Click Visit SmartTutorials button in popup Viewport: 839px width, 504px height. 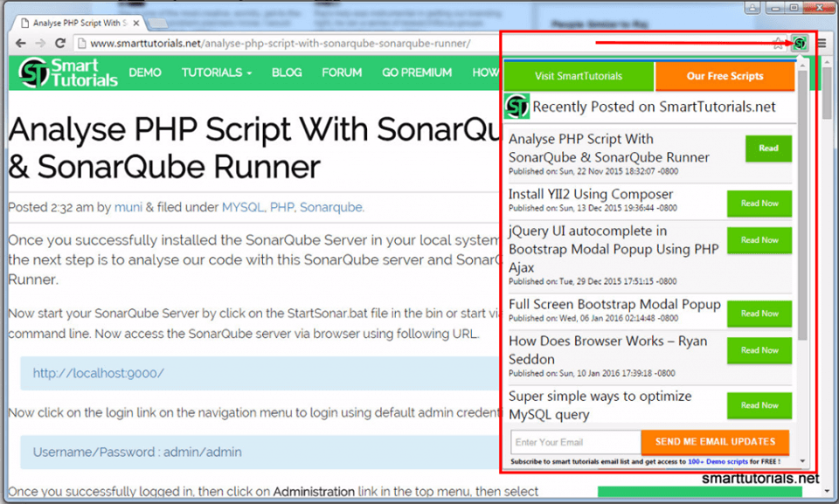tap(579, 76)
